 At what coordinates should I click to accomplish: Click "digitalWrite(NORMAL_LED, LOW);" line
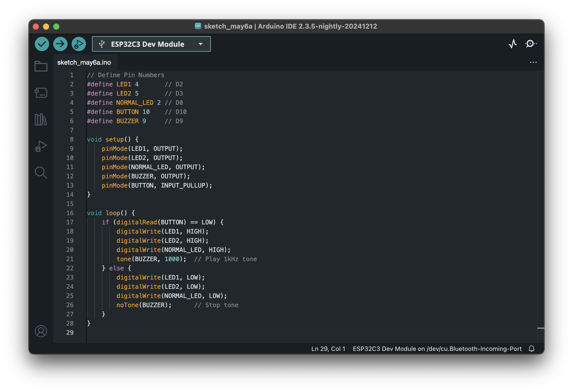click(172, 296)
